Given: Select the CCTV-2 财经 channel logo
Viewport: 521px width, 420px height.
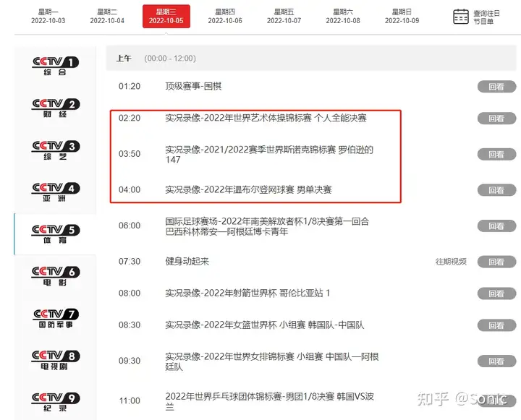Looking at the screenshot, I should coord(56,108).
